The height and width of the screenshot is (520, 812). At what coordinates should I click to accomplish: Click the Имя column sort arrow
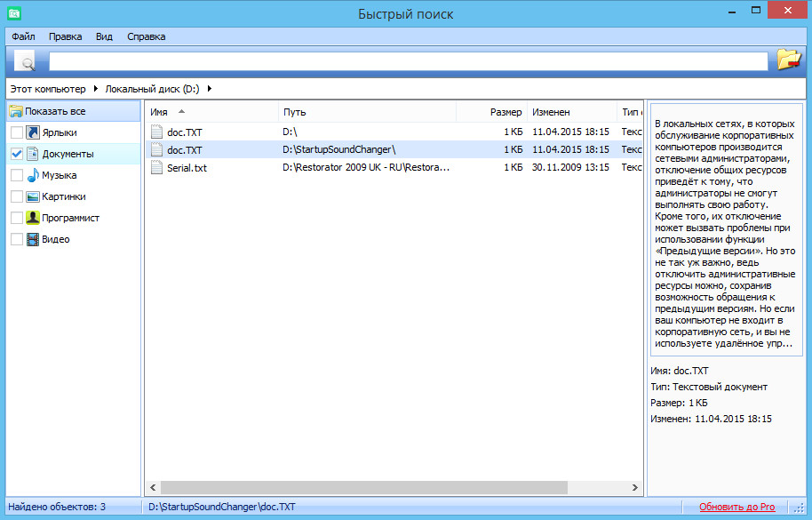[181, 111]
